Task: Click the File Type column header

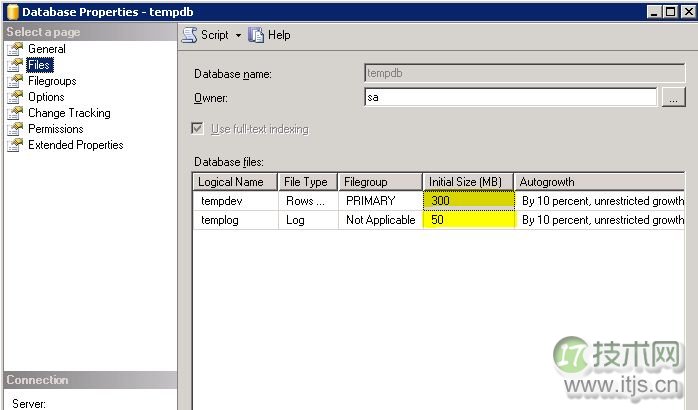Action: pyautogui.click(x=308, y=182)
